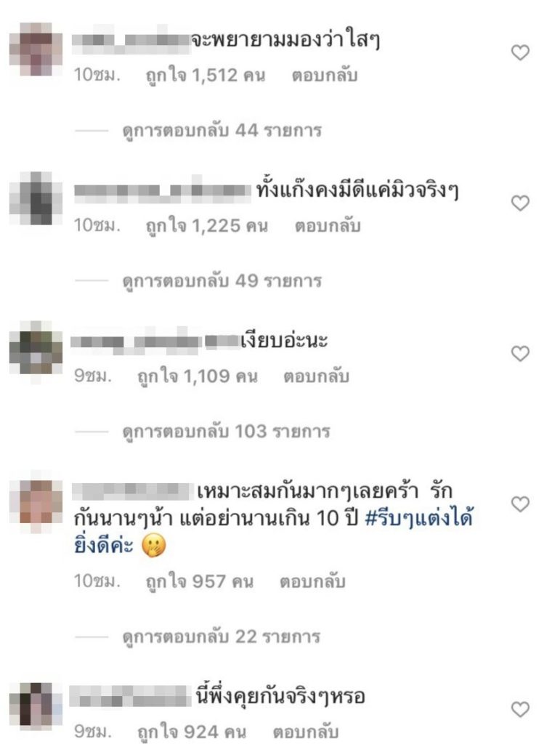Expand the 44 replies thread
The image size is (560, 744).
[222, 131]
